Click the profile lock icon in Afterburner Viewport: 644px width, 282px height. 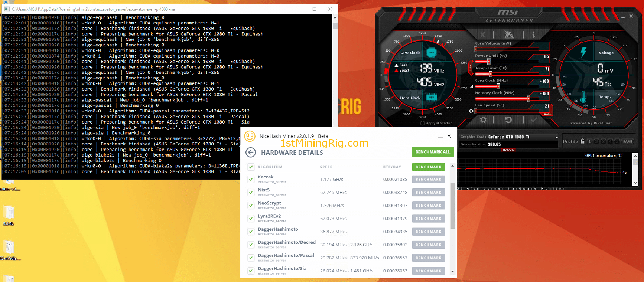pos(583,141)
